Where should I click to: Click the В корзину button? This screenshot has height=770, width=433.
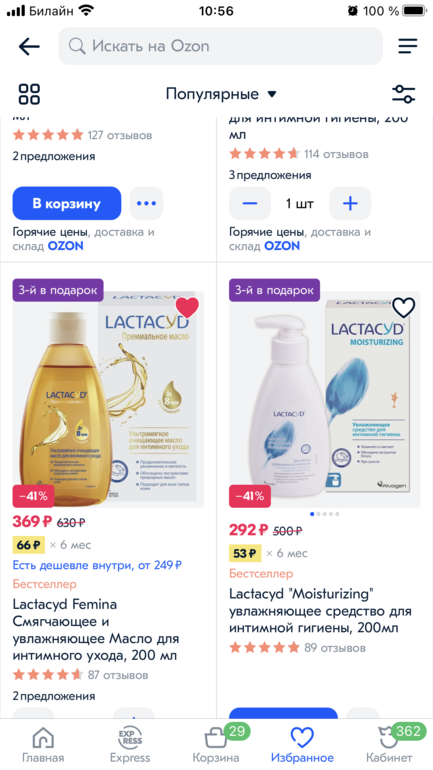(x=67, y=203)
